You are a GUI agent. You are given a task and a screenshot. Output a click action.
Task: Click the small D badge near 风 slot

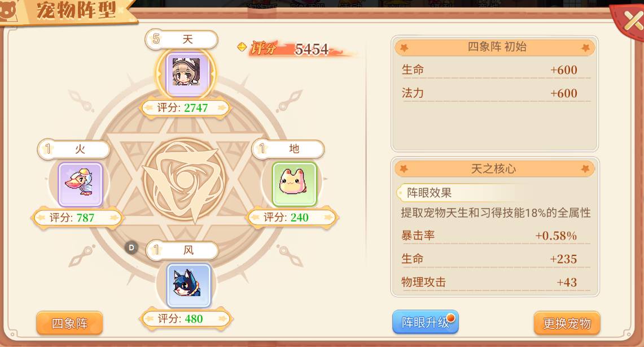point(132,248)
